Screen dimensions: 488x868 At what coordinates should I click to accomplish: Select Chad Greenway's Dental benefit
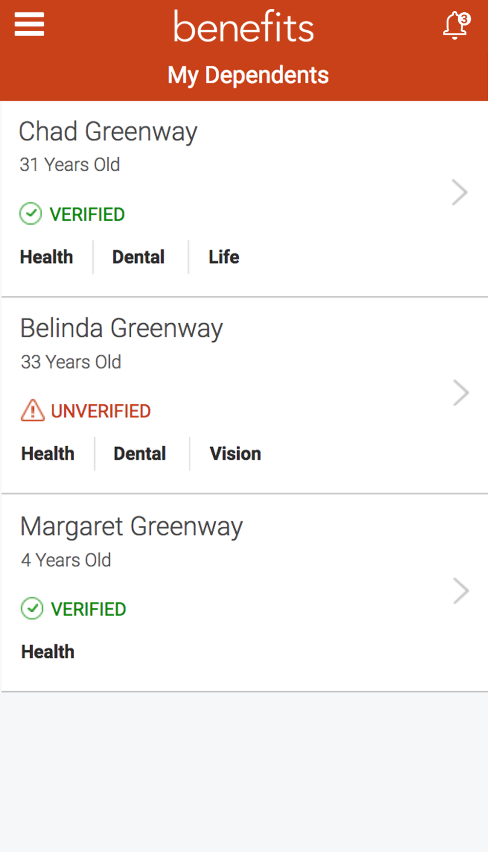pos(139,257)
